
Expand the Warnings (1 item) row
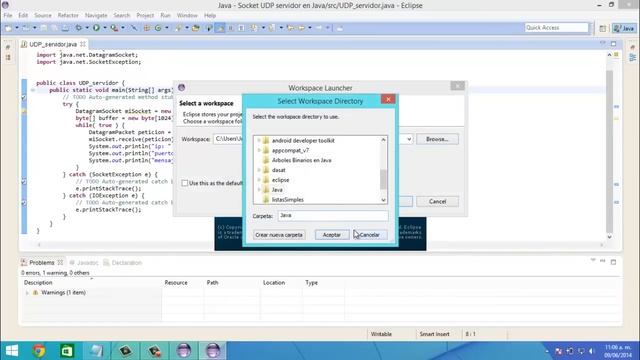click(x=27, y=293)
